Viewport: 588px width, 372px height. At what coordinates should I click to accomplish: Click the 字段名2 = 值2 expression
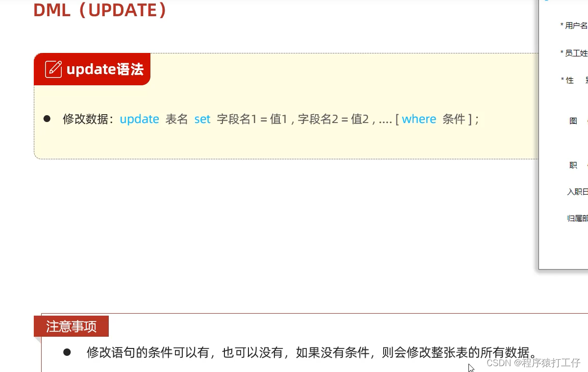tap(333, 119)
